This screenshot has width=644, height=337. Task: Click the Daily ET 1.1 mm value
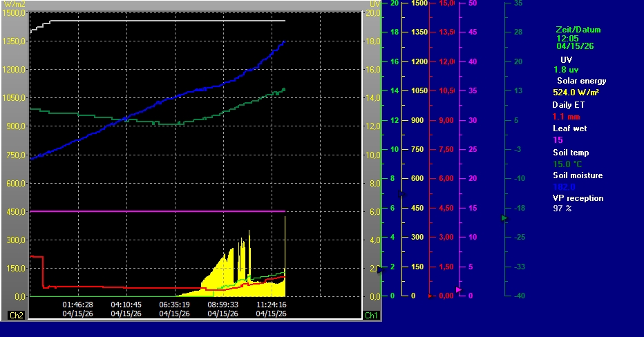coord(567,117)
